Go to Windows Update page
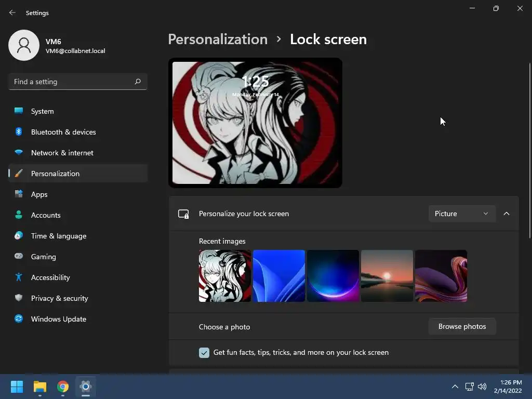 [x=78, y=319]
